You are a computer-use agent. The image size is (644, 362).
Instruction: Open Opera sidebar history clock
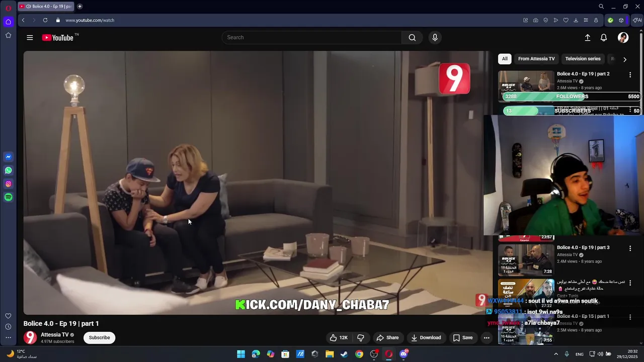[x=8, y=327]
